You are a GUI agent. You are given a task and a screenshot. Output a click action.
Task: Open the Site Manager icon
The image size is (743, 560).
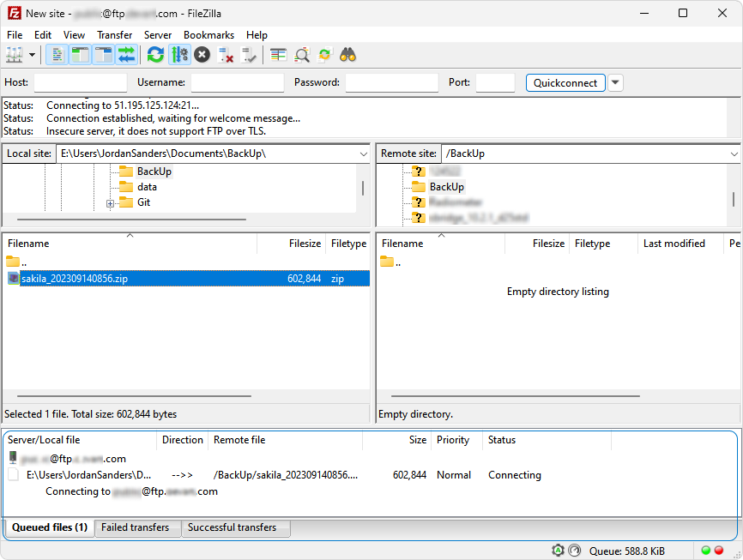click(15, 56)
